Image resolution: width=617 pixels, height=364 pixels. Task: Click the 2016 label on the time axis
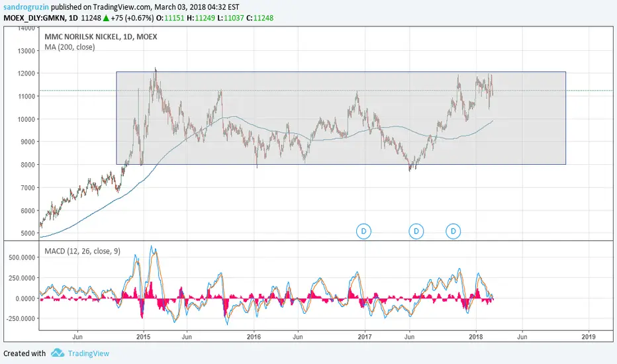click(254, 337)
